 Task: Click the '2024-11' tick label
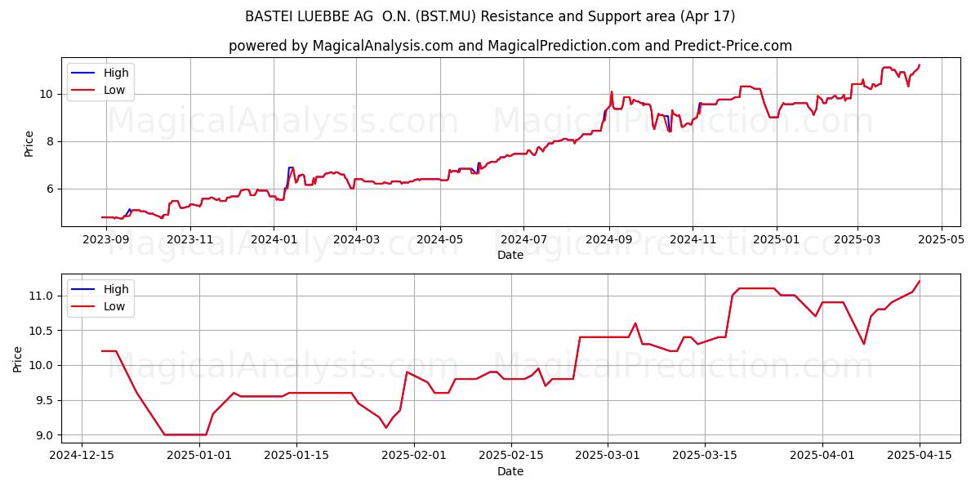[x=693, y=239]
